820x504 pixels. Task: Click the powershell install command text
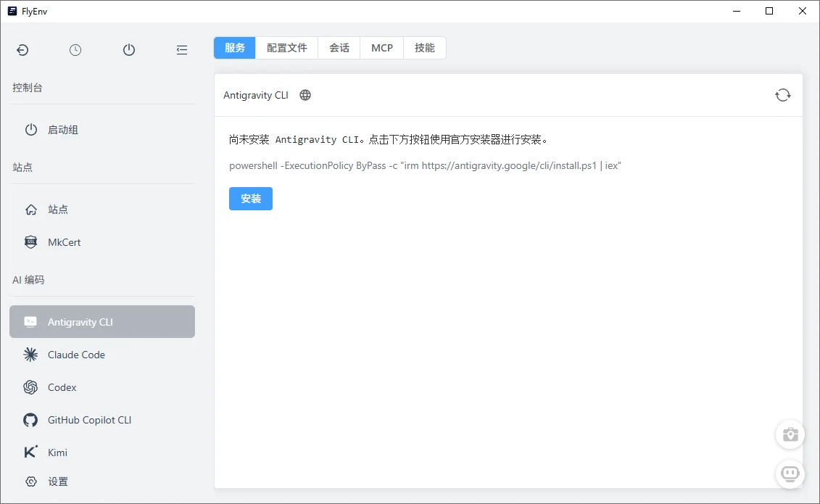[x=425, y=166]
